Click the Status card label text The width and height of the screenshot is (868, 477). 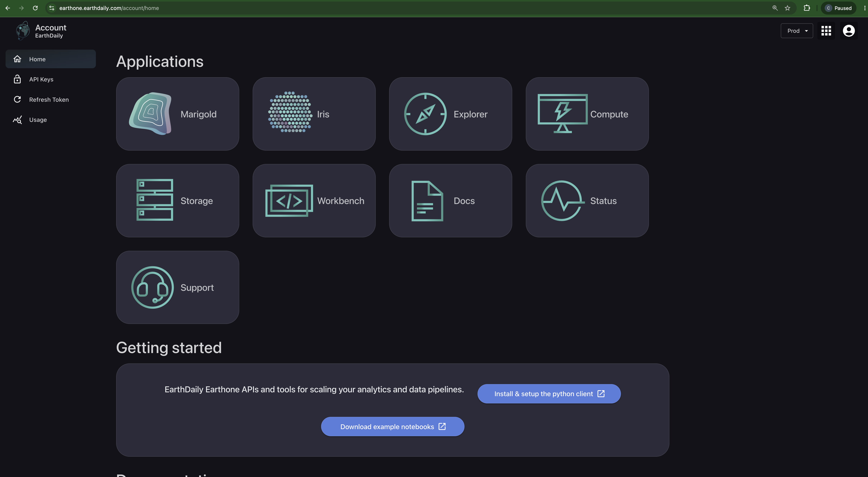click(603, 201)
